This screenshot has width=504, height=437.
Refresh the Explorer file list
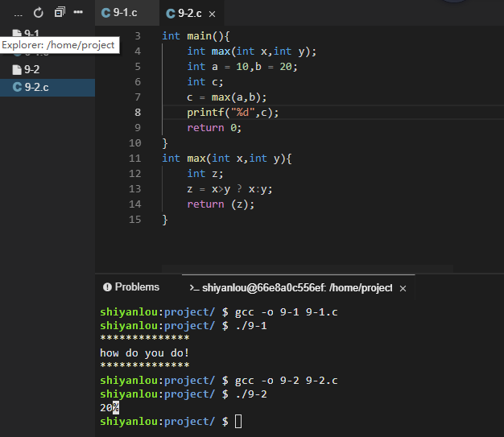click(39, 13)
